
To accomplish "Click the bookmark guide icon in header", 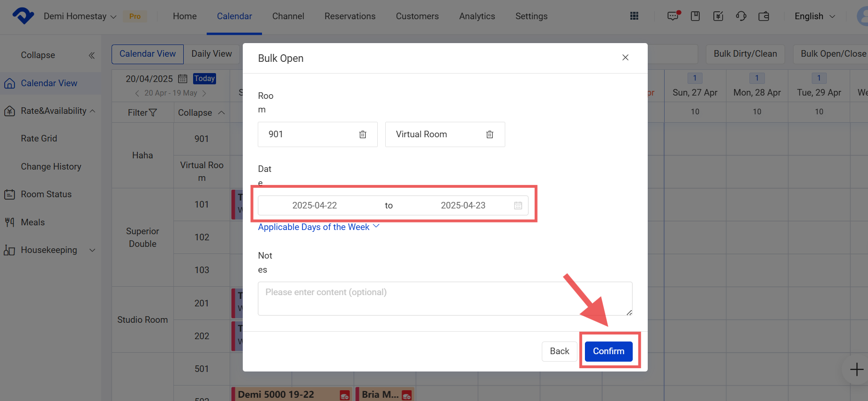I will coord(695,16).
